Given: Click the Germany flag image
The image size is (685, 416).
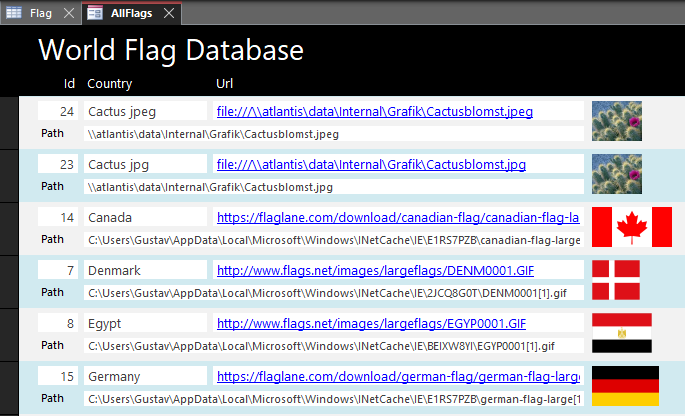Looking at the screenshot, I should click(x=625, y=386).
